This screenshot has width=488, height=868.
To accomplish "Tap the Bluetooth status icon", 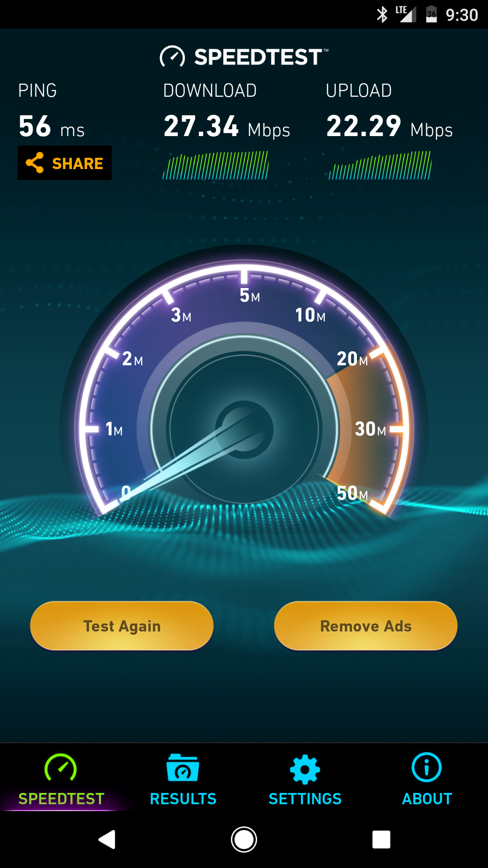I will (x=382, y=14).
